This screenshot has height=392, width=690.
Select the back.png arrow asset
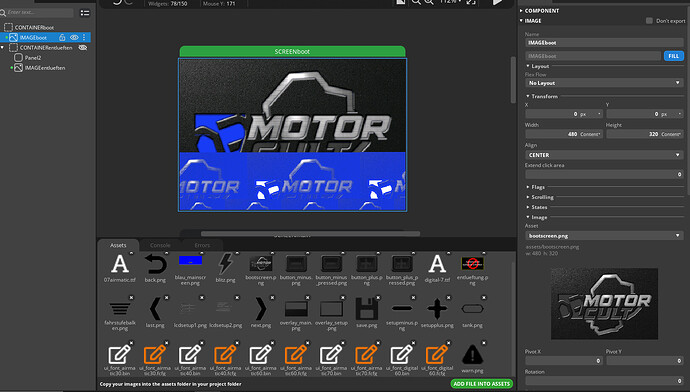[155, 264]
